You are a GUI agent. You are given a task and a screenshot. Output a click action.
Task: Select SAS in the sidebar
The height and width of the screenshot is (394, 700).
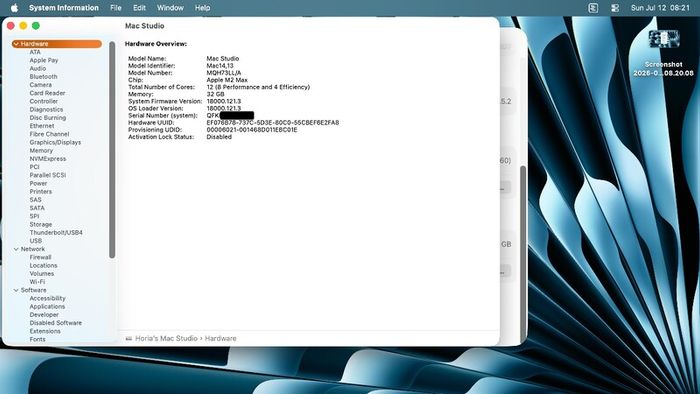pyautogui.click(x=35, y=200)
